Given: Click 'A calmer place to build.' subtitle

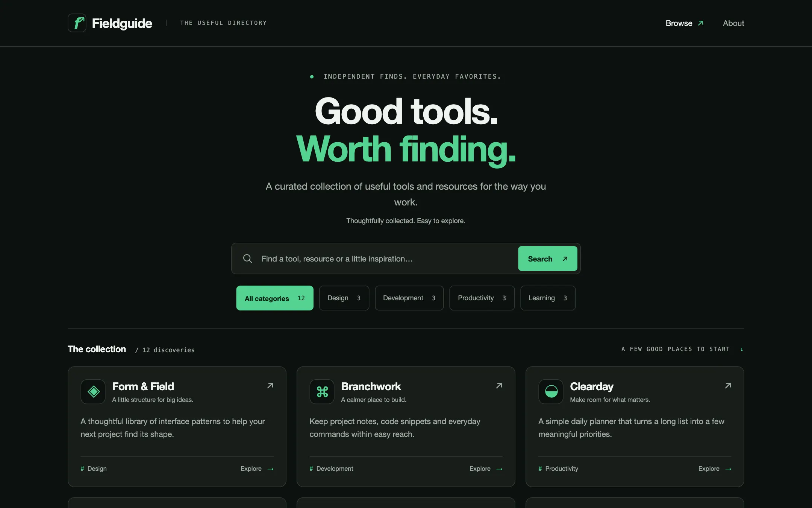Looking at the screenshot, I should 374,400.
